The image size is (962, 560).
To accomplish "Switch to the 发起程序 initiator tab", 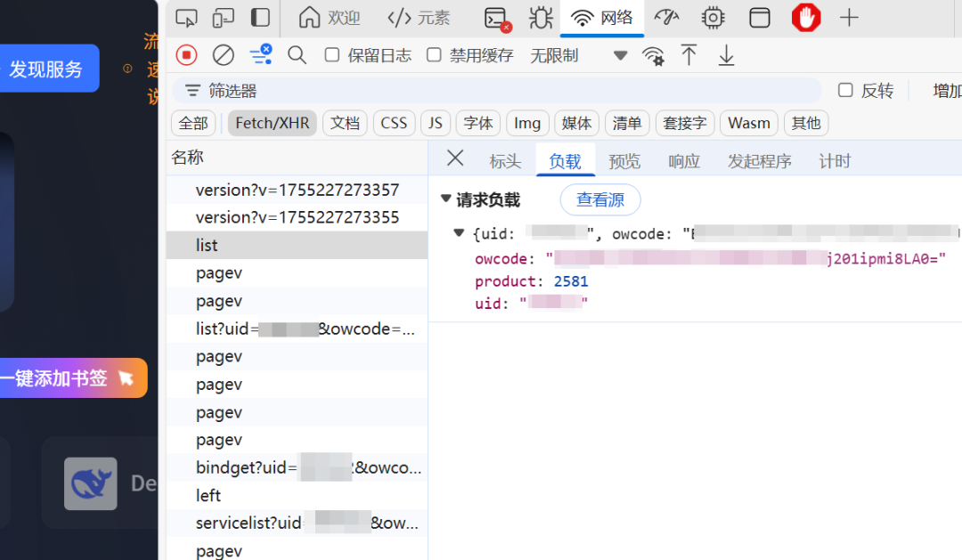I will [x=760, y=161].
